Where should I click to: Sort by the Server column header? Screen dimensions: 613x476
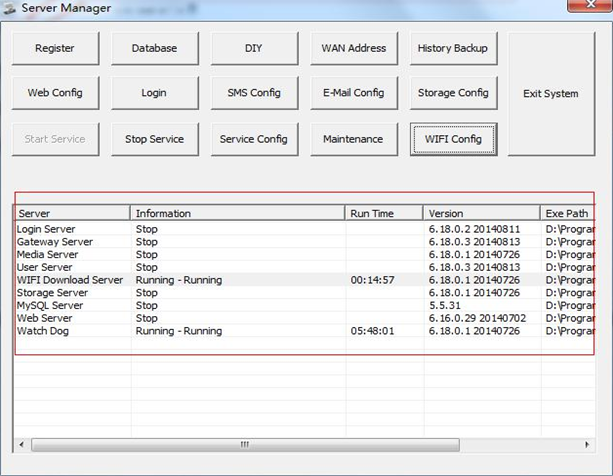click(72, 213)
